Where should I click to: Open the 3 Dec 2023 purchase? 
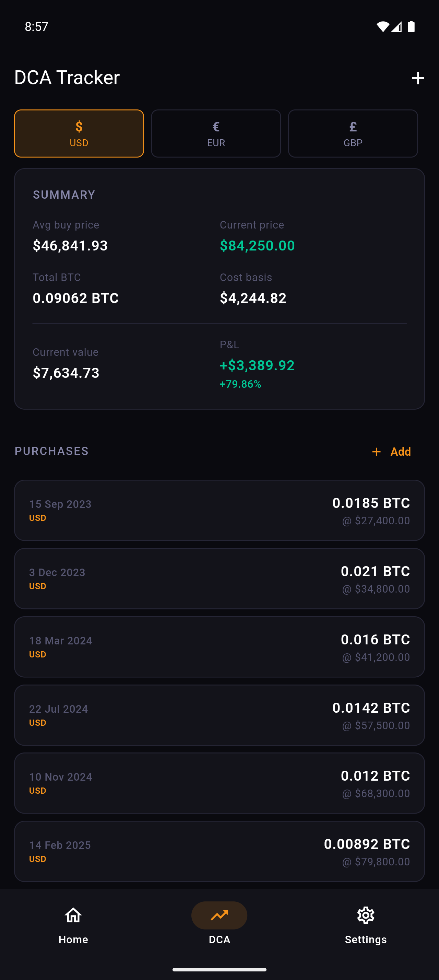click(219, 578)
